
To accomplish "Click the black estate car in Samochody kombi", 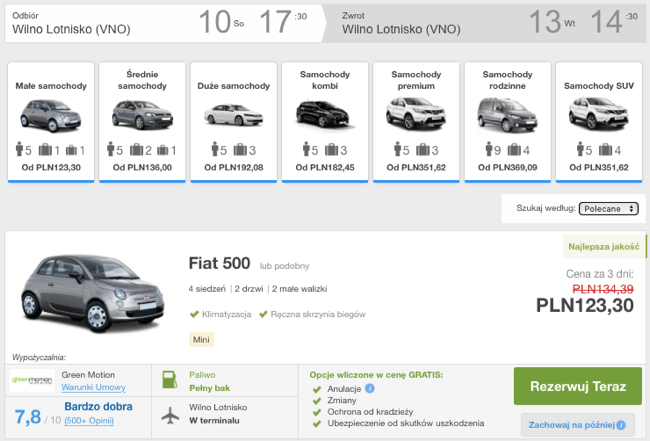I will click(x=325, y=114).
